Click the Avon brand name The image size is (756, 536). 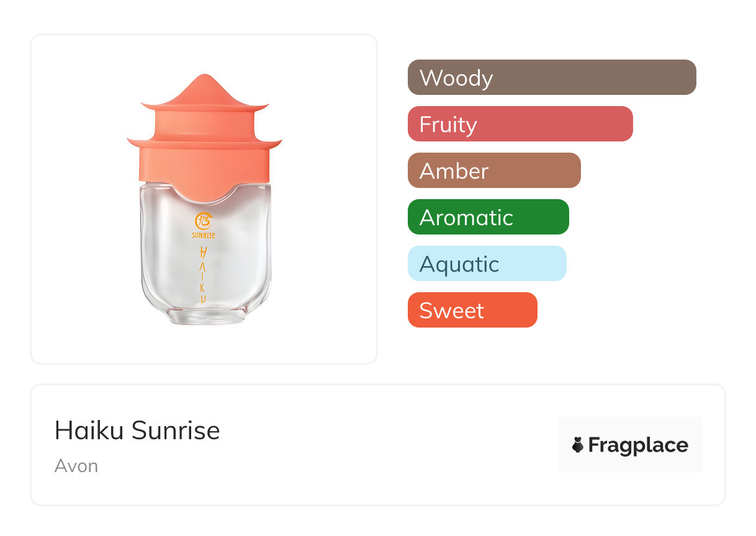point(76,466)
